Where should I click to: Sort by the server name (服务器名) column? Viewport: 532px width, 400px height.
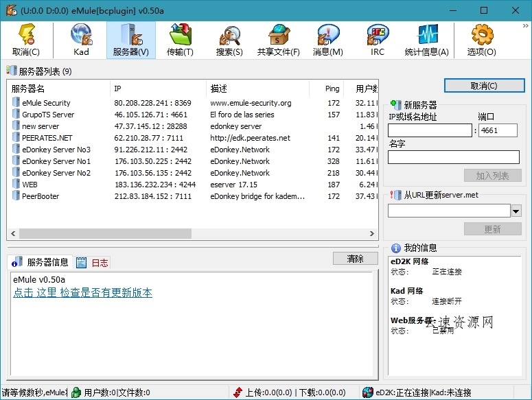[x=59, y=89]
